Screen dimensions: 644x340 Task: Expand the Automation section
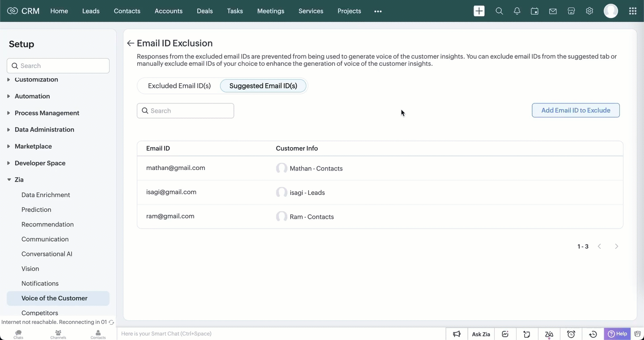pyautogui.click(x=32, y=96)
